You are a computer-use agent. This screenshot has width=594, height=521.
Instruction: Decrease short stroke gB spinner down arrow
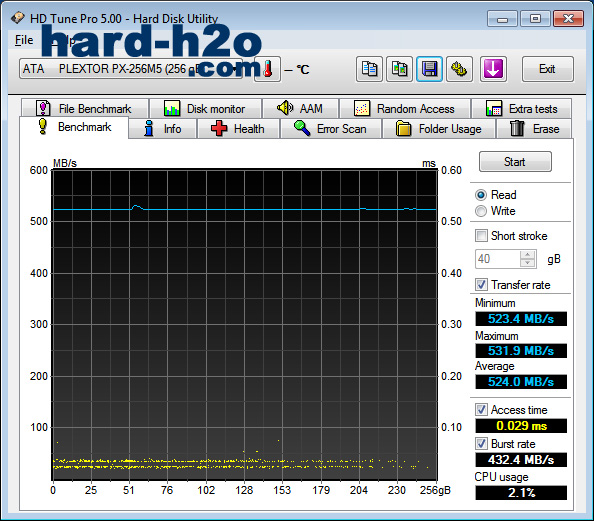click(x=528, y=263)
